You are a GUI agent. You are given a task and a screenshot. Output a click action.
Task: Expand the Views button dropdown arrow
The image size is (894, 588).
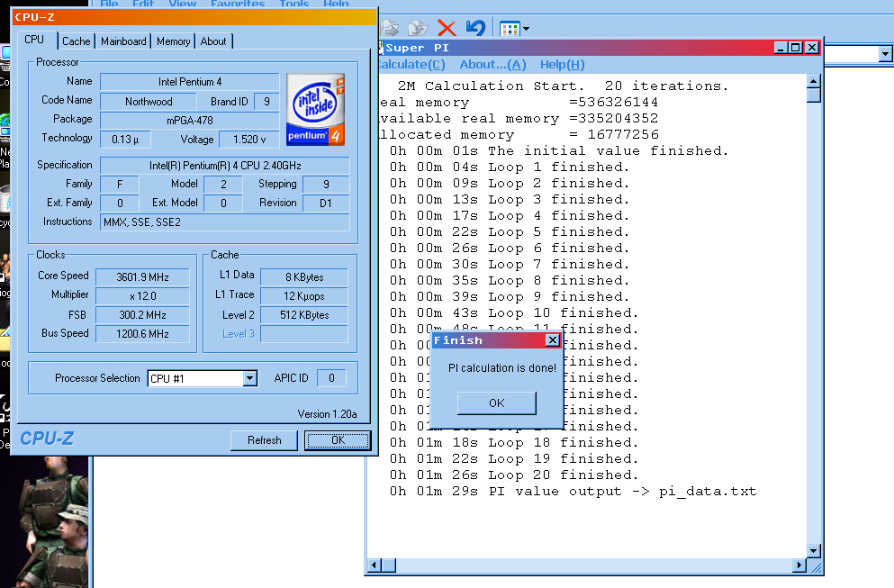tap(526, 29)
